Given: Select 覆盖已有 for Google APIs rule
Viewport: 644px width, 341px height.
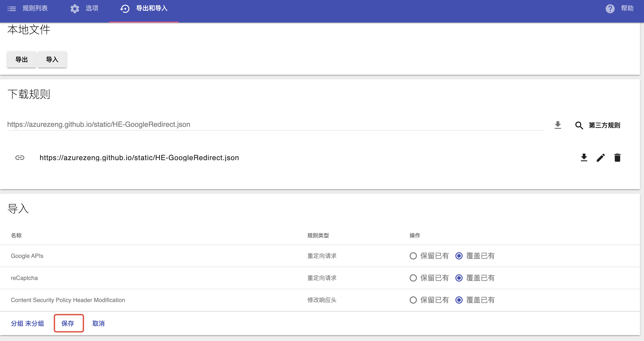Looking at the screenshot, I should pos(459,256).
